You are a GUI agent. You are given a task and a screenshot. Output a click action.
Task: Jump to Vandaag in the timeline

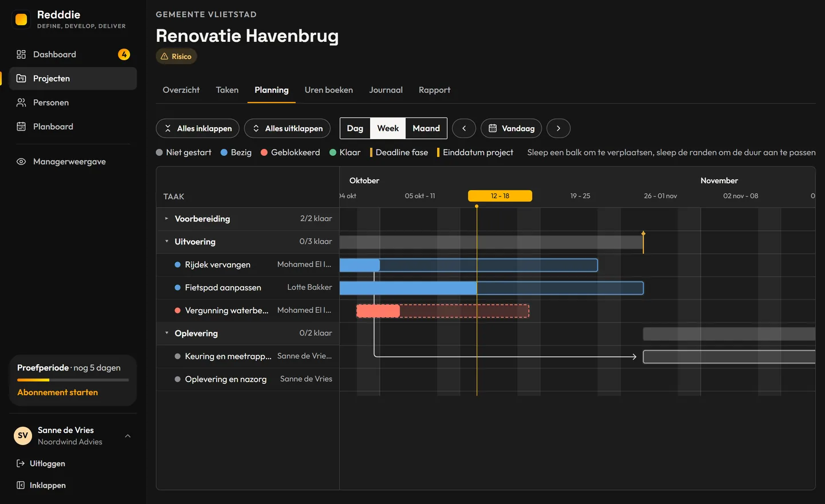point(511,128)
